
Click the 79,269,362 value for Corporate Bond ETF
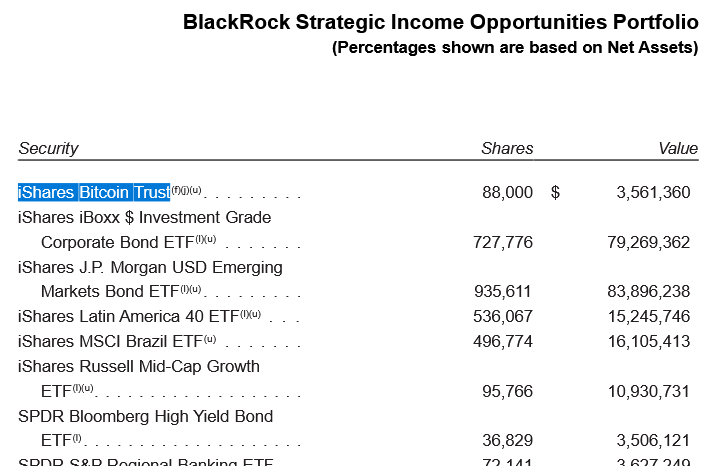[x=648, y=242]
